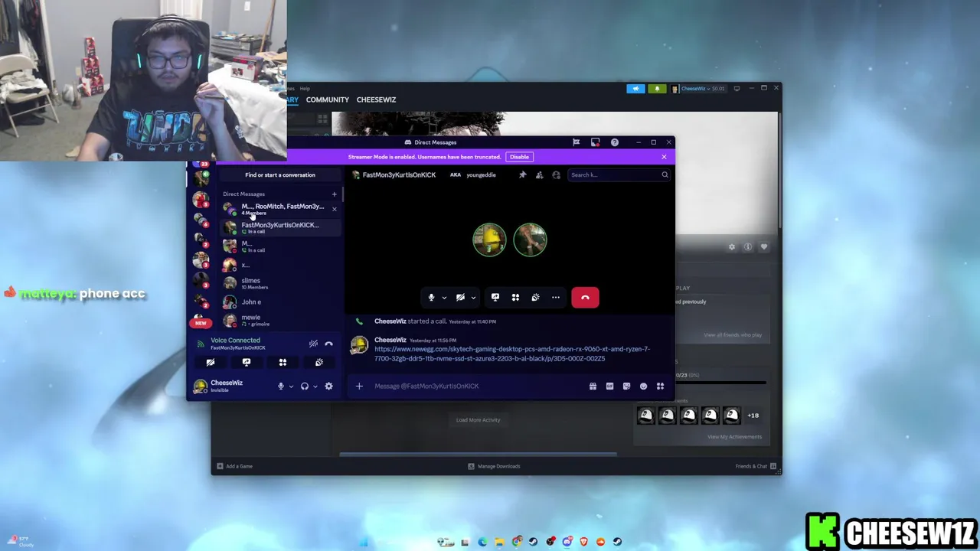Open apps launcher in message bar

660,386
